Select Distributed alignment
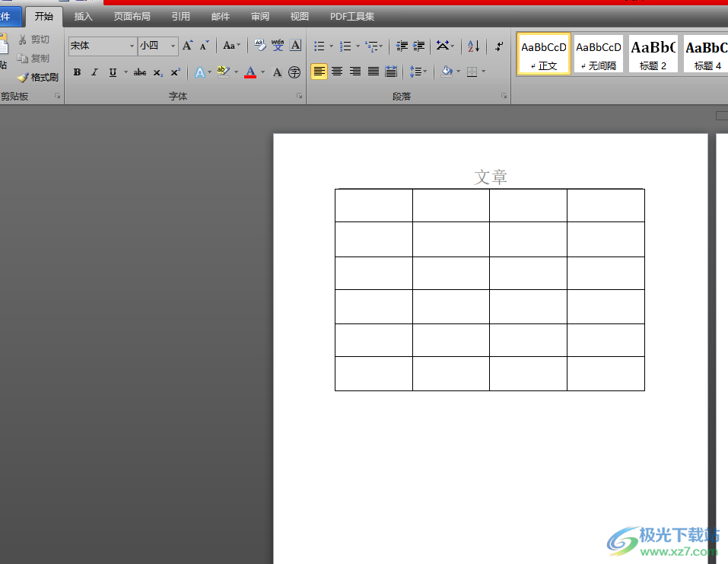Screen dimensions: 728x564 pyautogui.click(x=391, y=71)
